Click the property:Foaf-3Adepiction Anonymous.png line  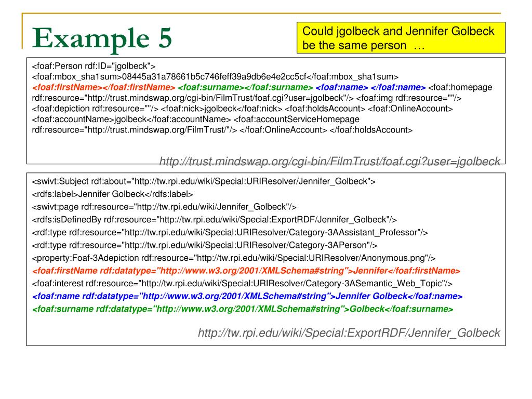tap(234, 258)
